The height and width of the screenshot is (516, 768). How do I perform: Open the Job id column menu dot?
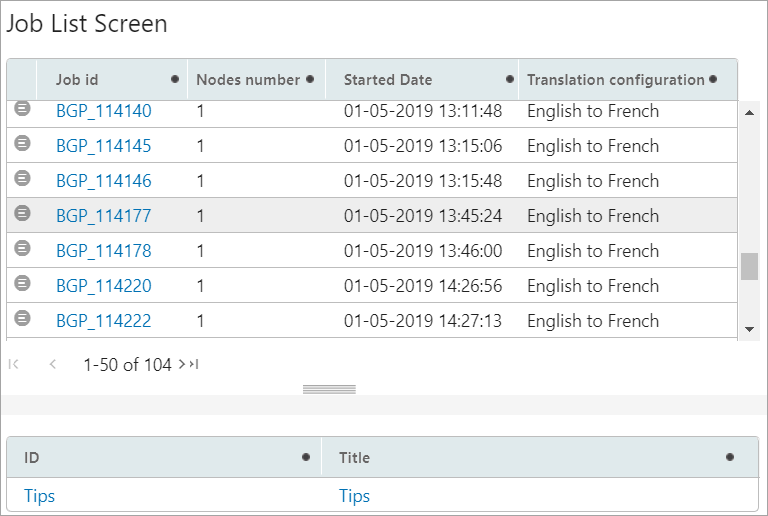tap(175, 79)
